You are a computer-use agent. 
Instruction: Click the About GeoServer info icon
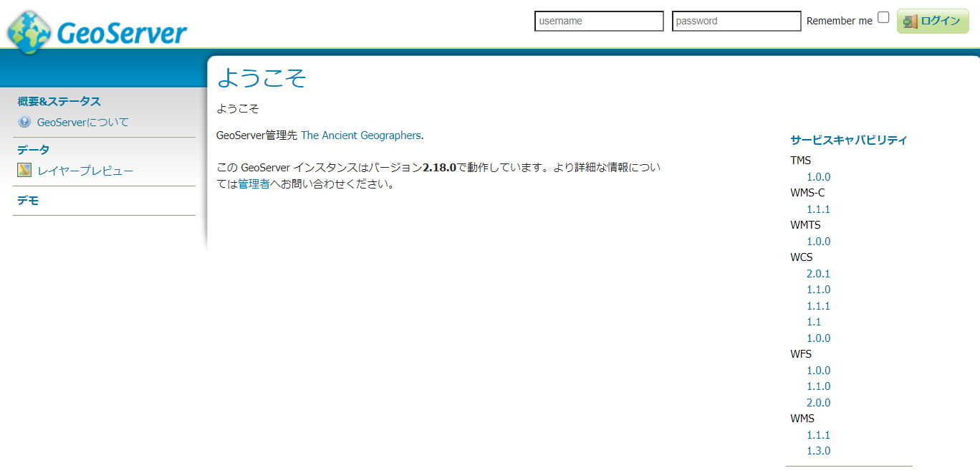[x=24, y=122]
